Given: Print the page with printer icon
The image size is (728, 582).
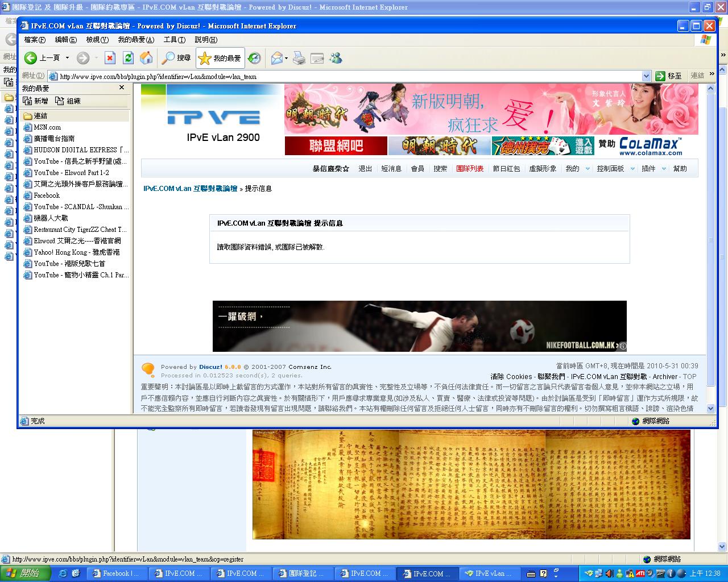Looking at the screenshot, I should [299, 58].
